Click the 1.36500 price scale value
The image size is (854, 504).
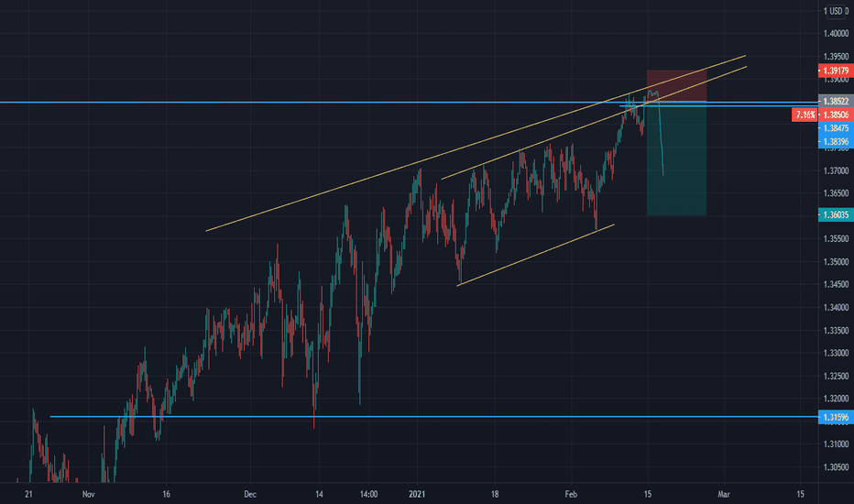point(836,193)
